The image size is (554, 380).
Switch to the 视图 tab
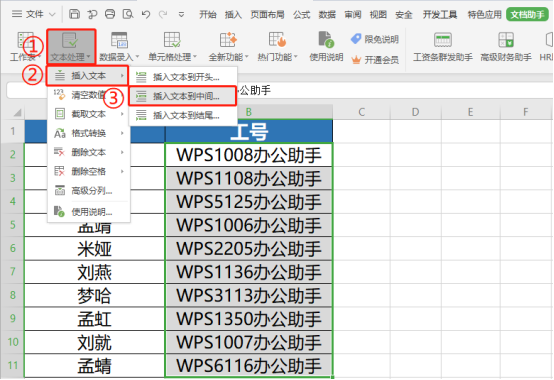coord(378,14)
